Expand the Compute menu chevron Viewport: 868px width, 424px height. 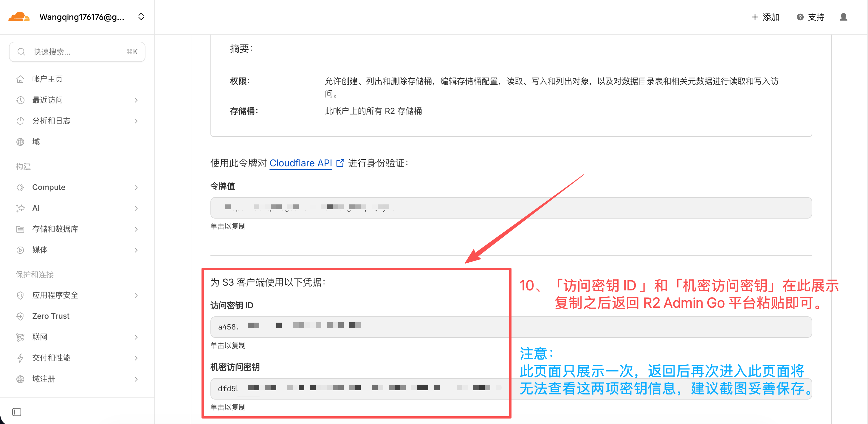pos(136,187)
